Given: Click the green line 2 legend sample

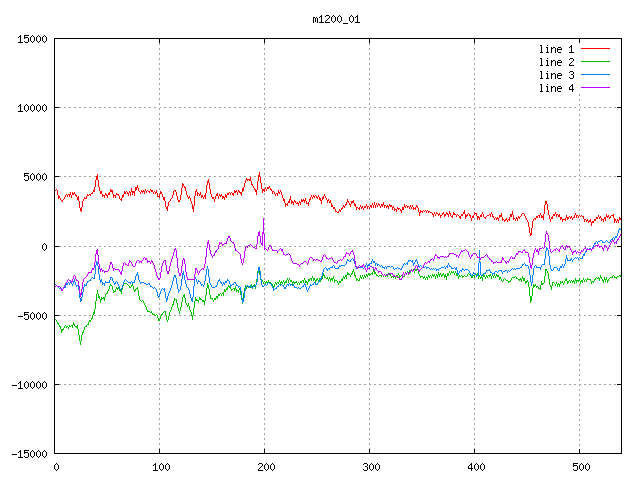Looking at the screenshot, I should [x=596, y=62].
